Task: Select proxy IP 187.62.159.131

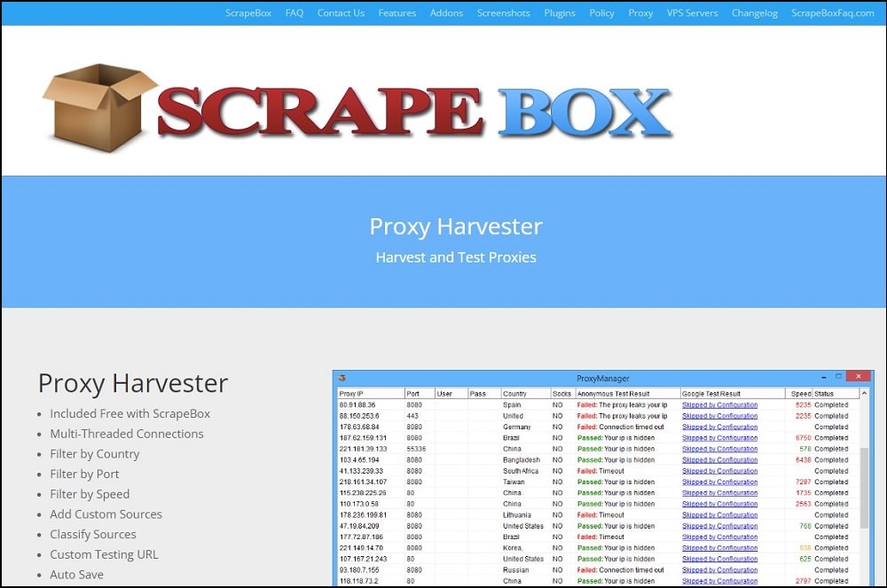Action: (363, 437)
